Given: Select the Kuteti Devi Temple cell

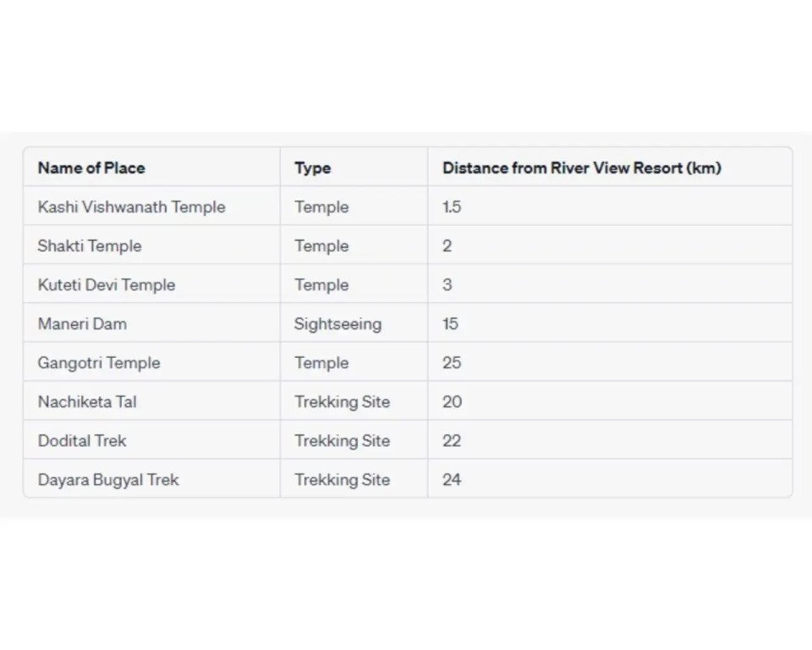Looking at the screenshot, I should 107,284.
